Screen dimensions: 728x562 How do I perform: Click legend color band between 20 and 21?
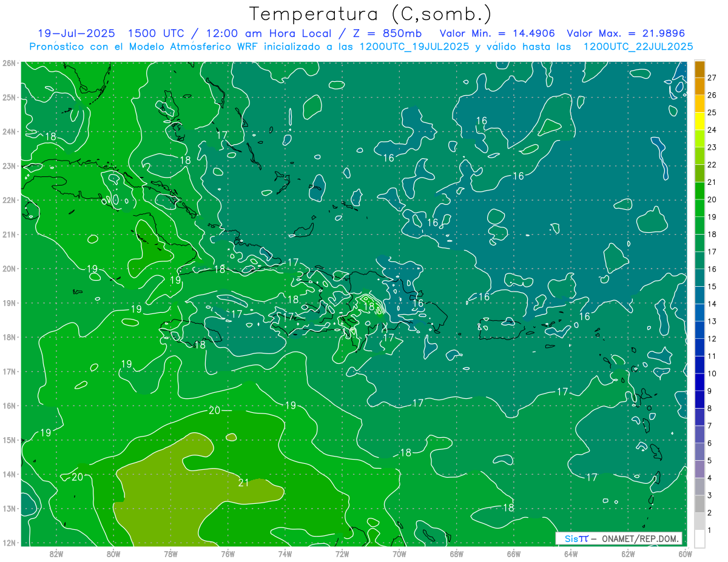[699, 191]
